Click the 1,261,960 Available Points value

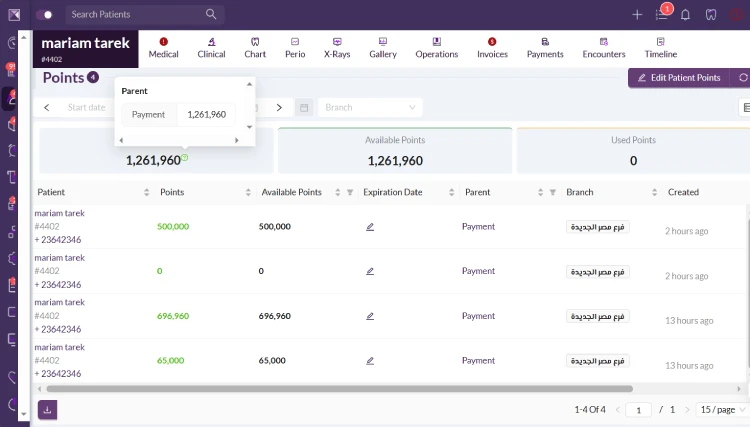395,161
